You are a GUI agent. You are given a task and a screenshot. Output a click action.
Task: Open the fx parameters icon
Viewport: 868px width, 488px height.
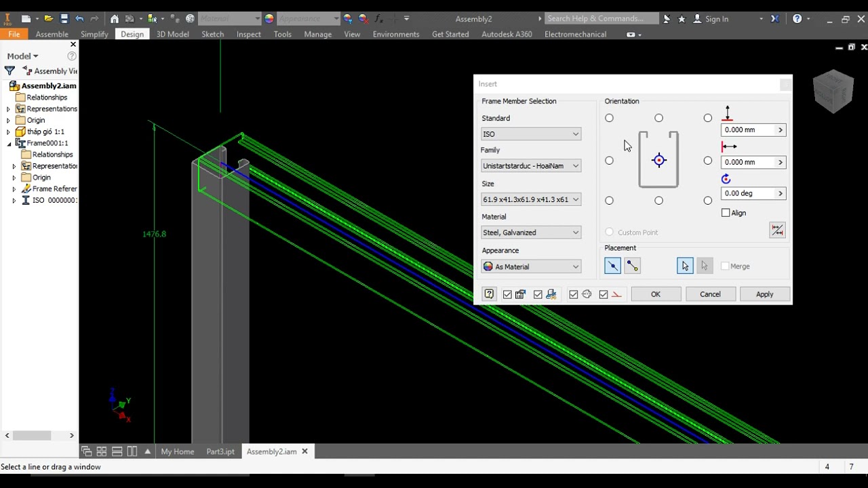379,19
